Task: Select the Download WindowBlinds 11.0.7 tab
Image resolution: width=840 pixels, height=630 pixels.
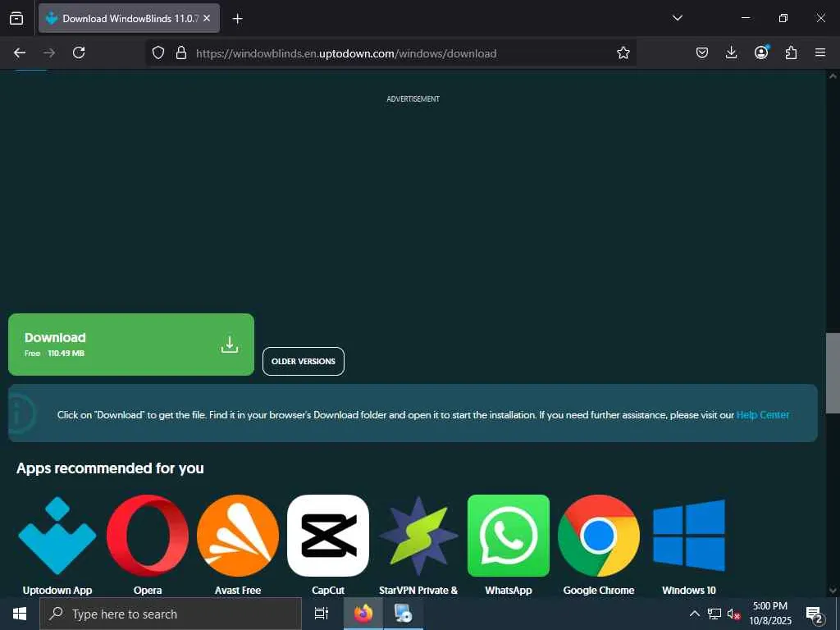Action: (x=129, y=18)
